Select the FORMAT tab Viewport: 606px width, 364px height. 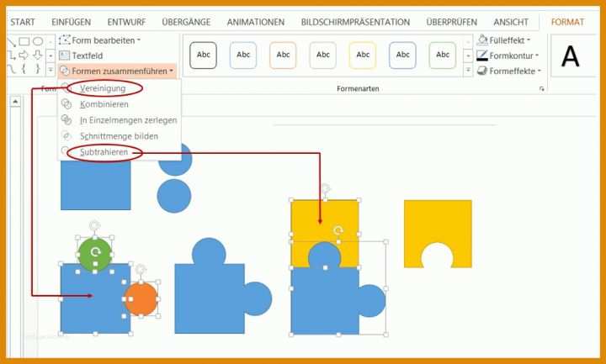pyautogui.click(x=567, y=22)
